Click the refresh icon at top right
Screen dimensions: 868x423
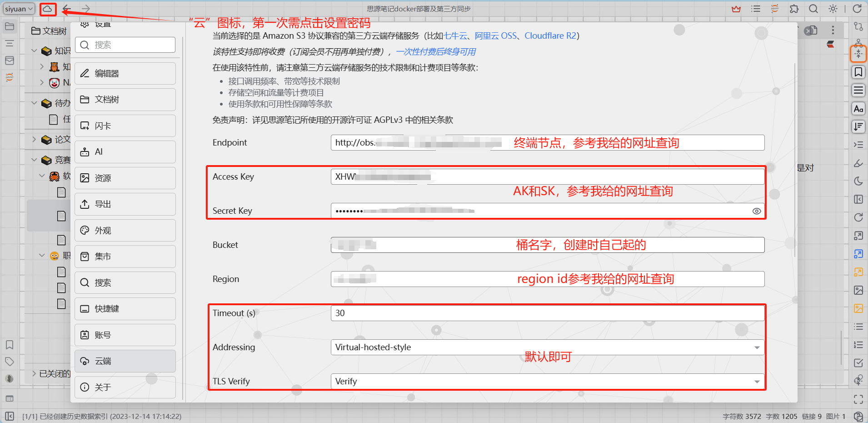coord(857,9)
